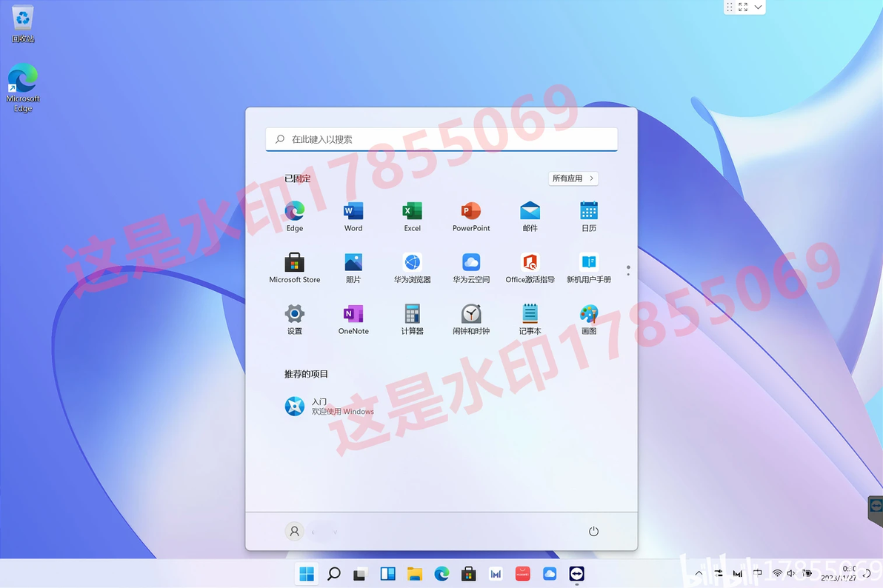The image size is (883, 588).
Task: Launch 华为浏览器 browser
Action: tap(412, 268)
